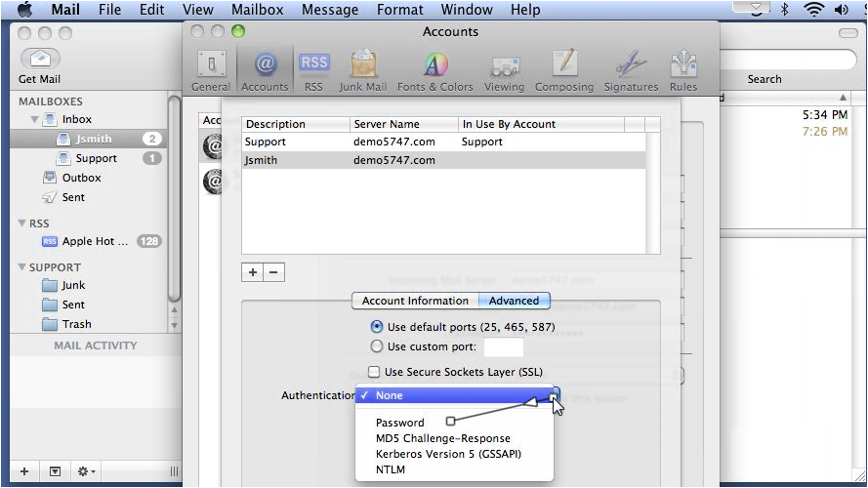Open the General preferences pane
This screenshot has height=488, width=868.
(211, 70)
